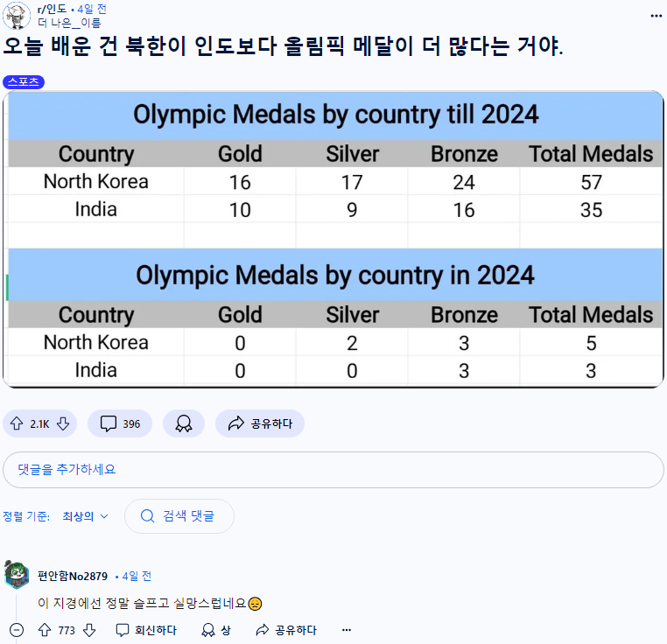Viewport: 667px width, 644px height.
Task: Open comment's three-dot more options
Action: (x=347, y=630)
